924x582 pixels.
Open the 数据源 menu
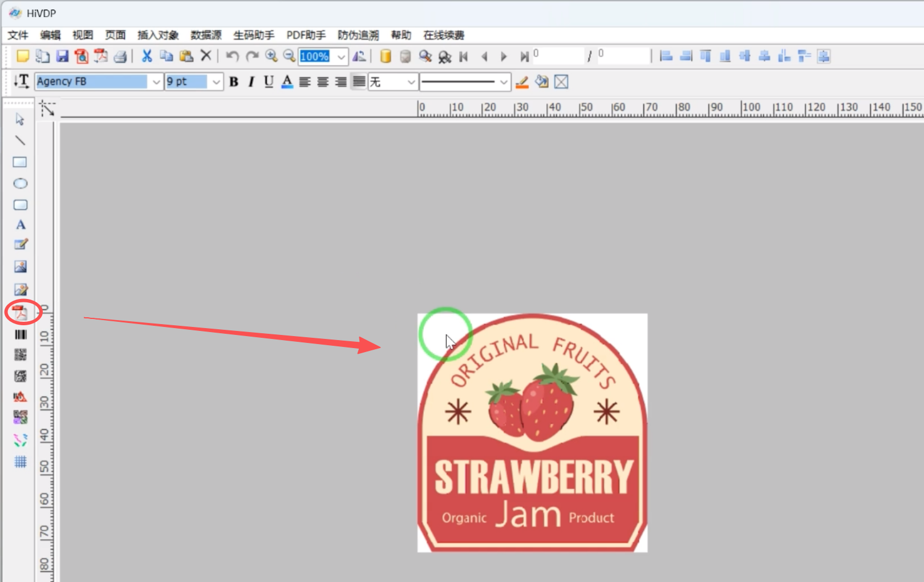206,35
